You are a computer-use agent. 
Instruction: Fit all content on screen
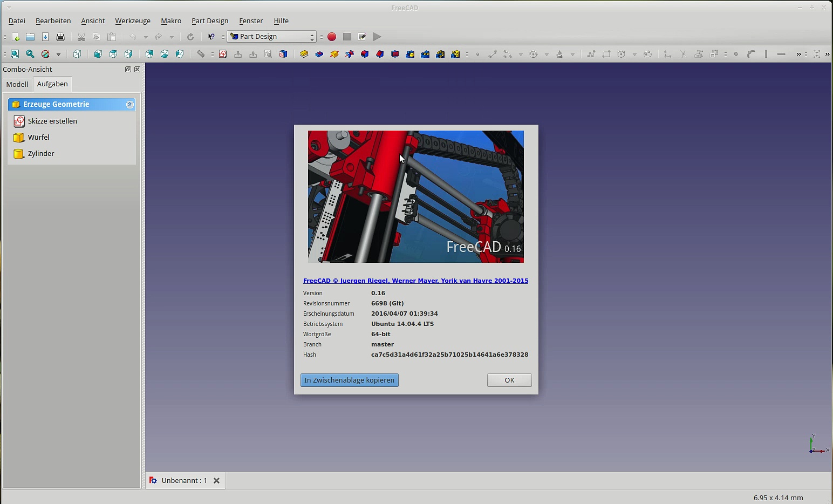pyautogui.click(x=15, y=54)
